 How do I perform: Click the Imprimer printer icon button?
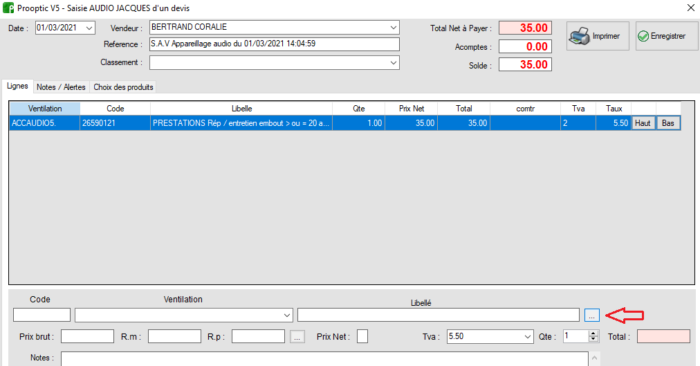click(x=598, y=36)
